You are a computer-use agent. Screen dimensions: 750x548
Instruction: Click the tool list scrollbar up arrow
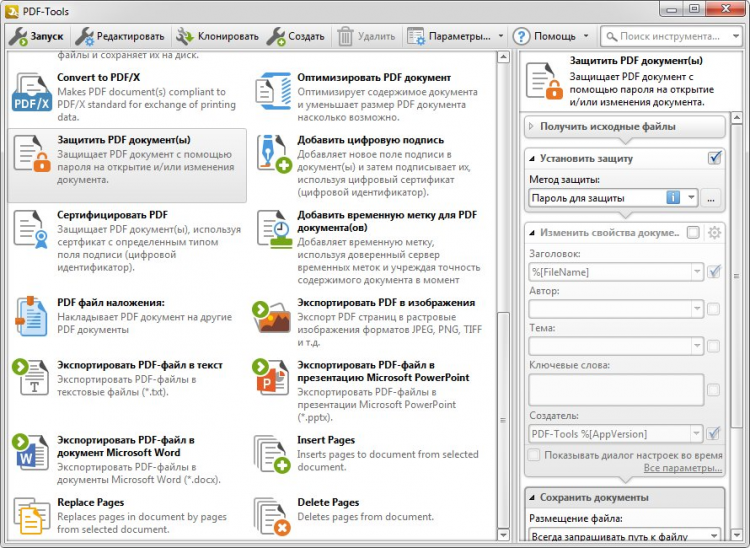click(503, 57)
